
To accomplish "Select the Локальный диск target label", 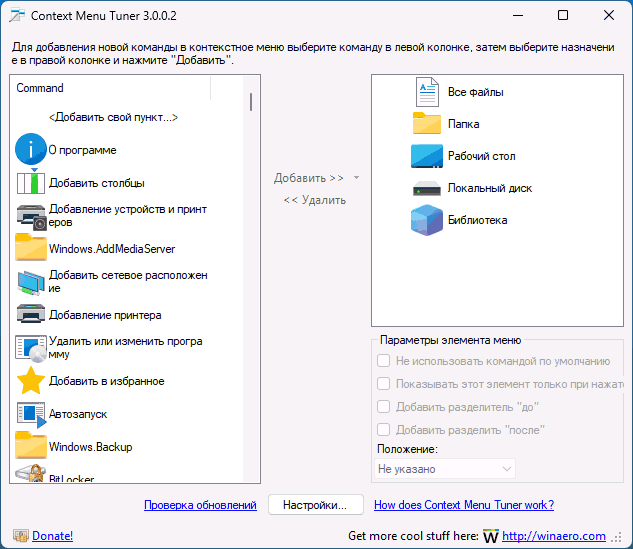I will pyautogui.click(x=490, y=188).
